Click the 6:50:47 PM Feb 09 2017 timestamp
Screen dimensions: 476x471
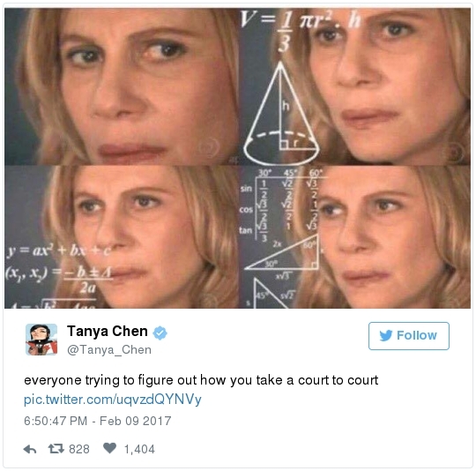pyautogui.click(x=98, y=421)
